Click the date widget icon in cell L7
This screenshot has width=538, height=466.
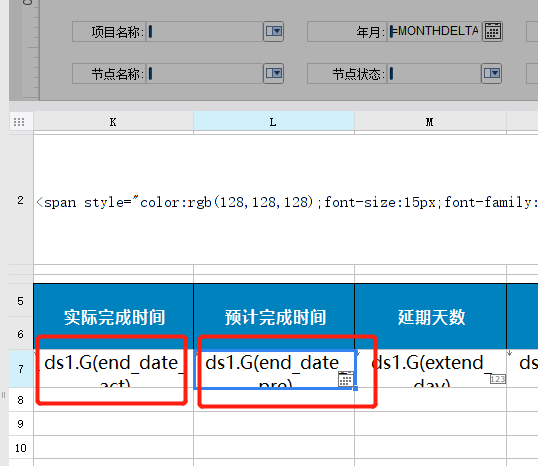coord(346,379)
